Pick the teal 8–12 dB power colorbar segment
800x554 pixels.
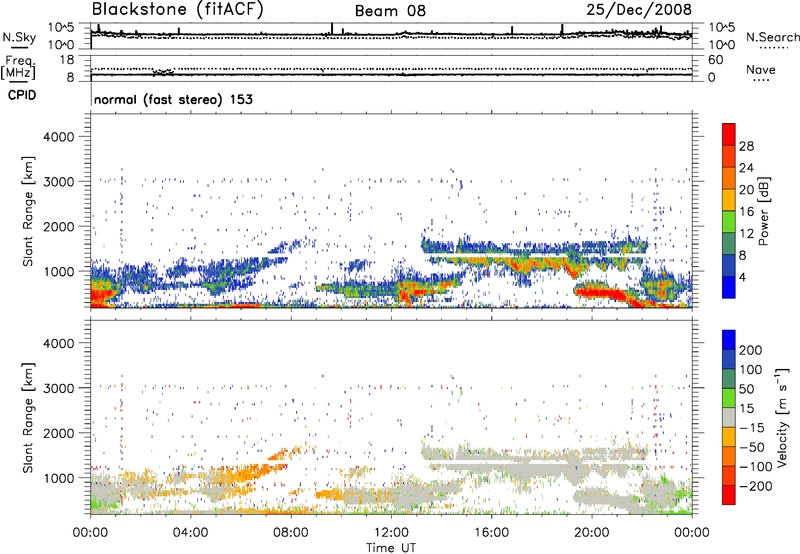729,243
